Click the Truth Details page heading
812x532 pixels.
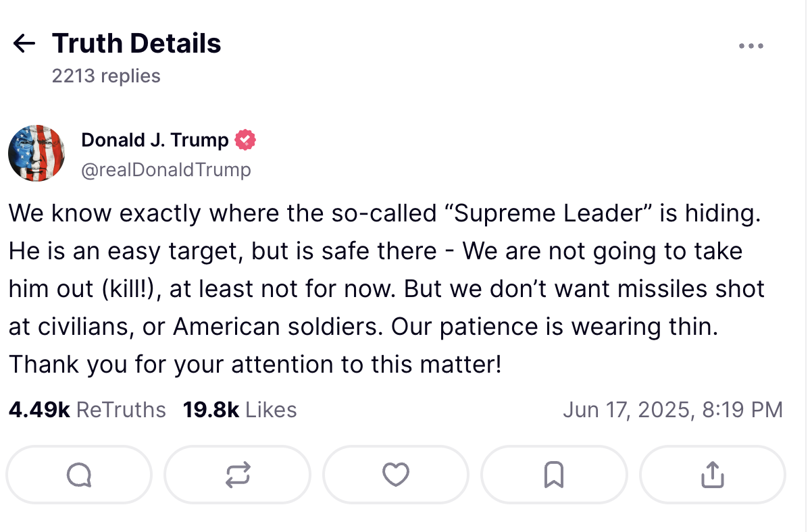[136, 44]
